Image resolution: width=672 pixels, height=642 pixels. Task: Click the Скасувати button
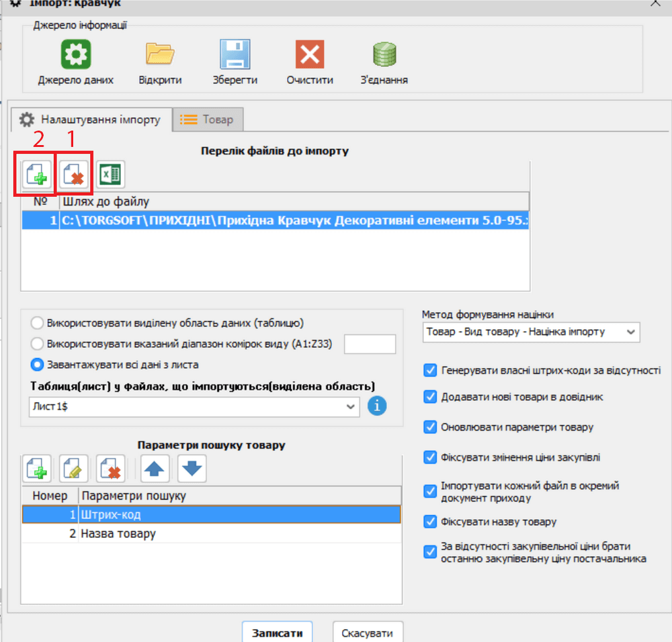pos(368,633)
